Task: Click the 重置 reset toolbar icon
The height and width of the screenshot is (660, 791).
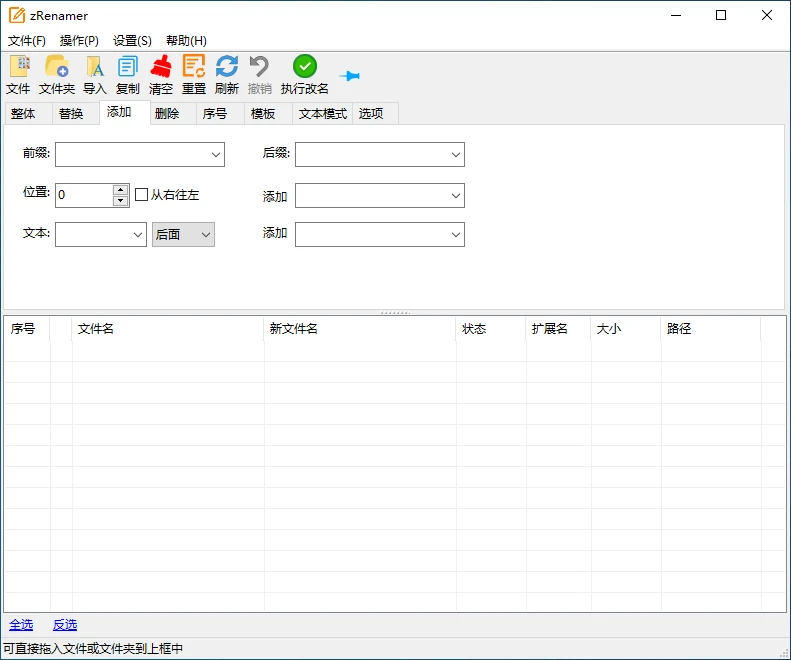Action: (194, 67)
